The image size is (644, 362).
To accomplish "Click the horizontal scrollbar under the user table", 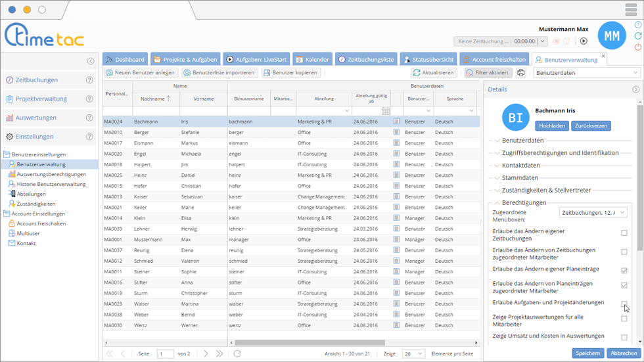I will (x=309, y=342).
